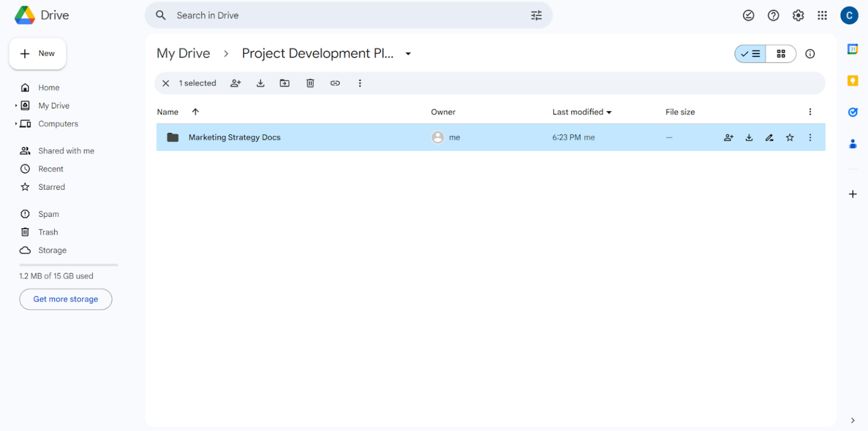Copy a link with the link icon

coord(335,83)
